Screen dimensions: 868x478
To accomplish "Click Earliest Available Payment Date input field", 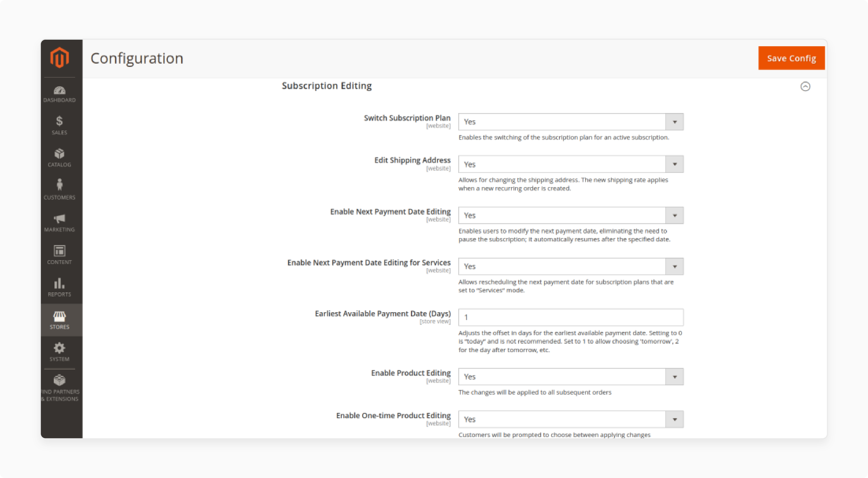I will 571,318.
